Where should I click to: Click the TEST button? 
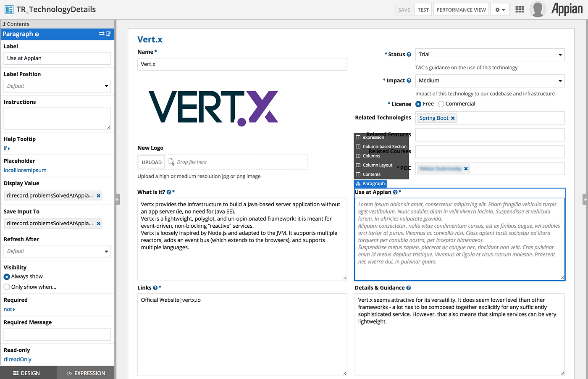click(x=423, y=10)
